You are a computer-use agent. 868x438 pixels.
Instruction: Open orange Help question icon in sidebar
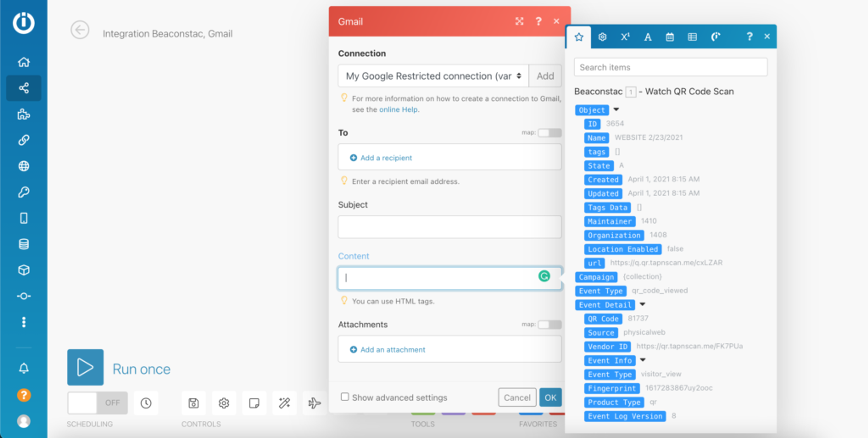(x=24, y=395)
